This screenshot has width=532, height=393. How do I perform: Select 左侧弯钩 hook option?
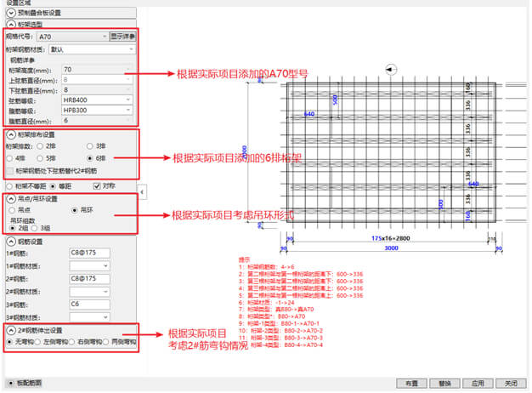(x=37, y=342)
